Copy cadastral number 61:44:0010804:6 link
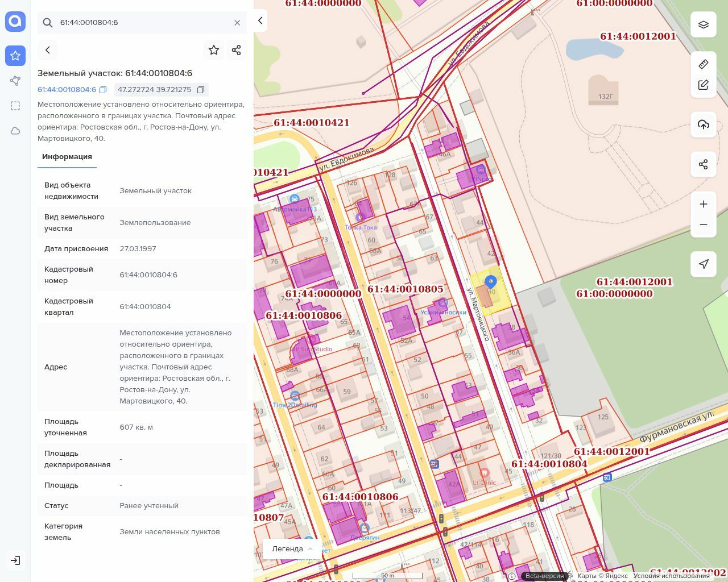This screenshot has width=728, height=582. [x=103, y=90]
